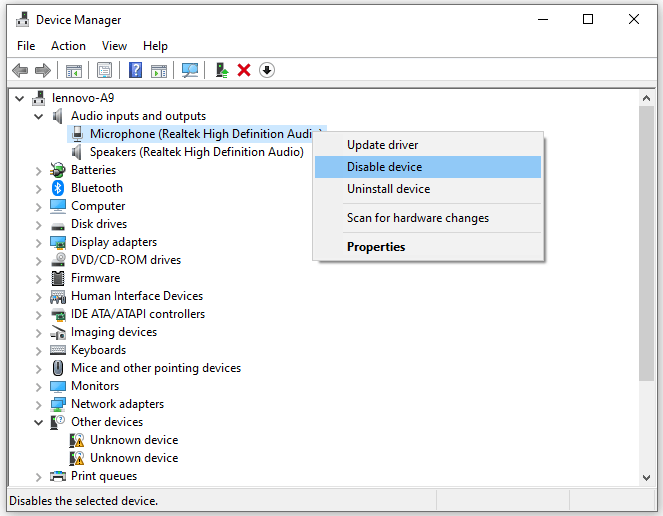Click the first Unknown device warning icon

point(77,440)
